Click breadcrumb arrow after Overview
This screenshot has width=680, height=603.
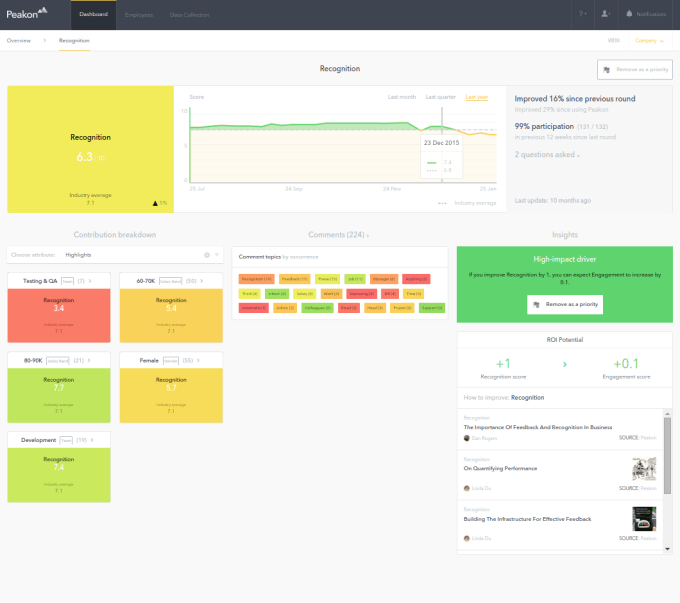[44, 40]
